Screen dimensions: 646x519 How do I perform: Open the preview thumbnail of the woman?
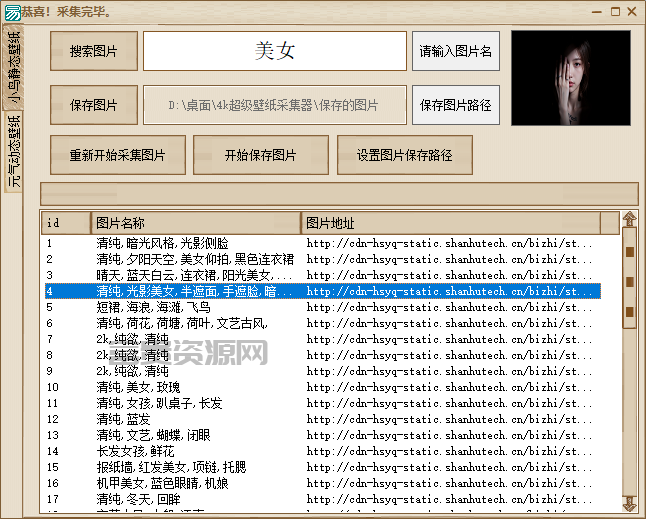571,78
